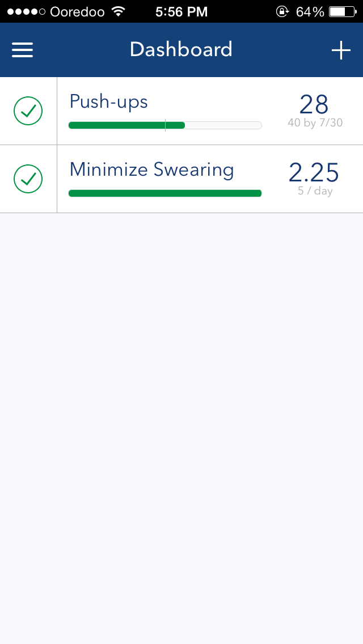Tap the 64% battery percentage

(x=310, y=11)
